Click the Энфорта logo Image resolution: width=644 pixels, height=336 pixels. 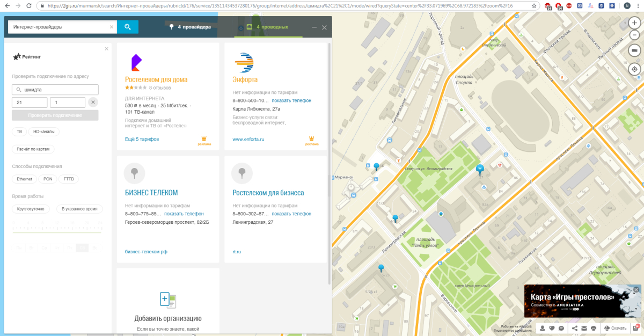coord(244,62)
